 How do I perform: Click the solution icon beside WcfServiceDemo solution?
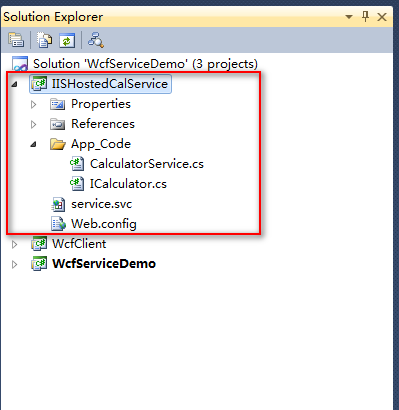20,64
